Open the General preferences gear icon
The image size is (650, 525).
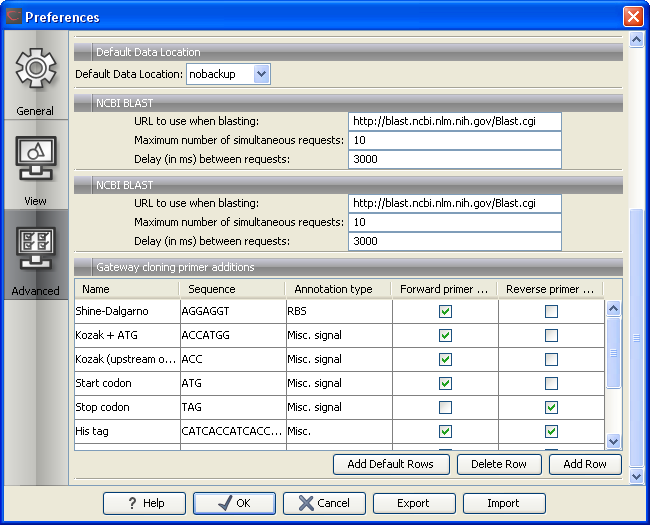(36, 68)
